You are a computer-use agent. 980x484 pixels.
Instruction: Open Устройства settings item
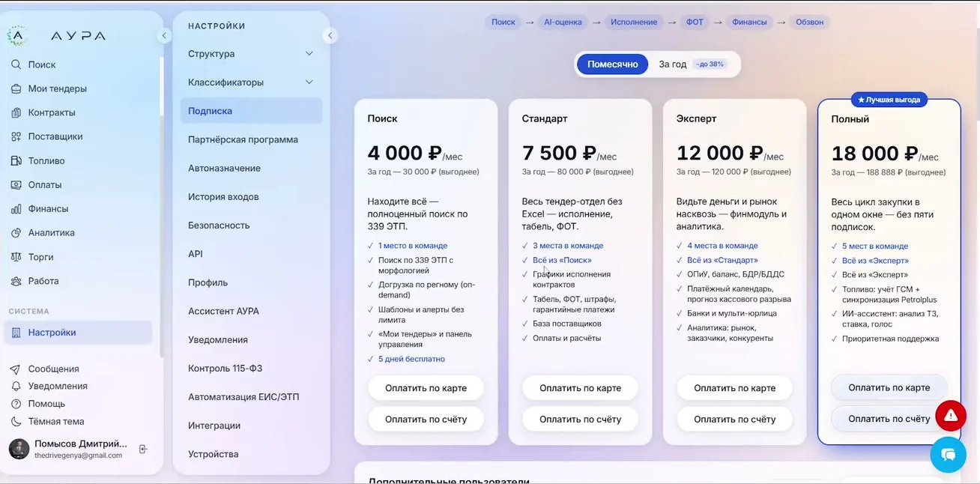pos(251,454)
